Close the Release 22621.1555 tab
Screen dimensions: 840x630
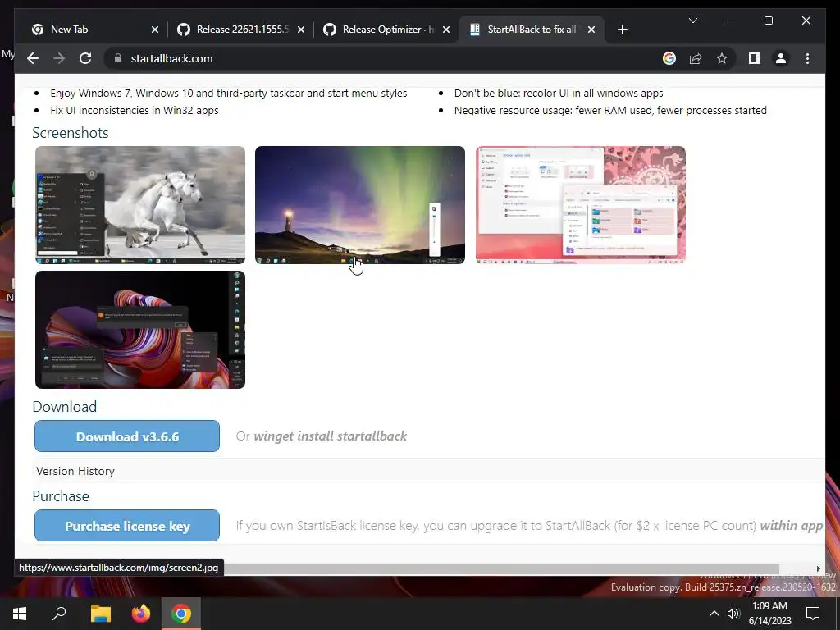pyautogui.click(x=301, y=30)
